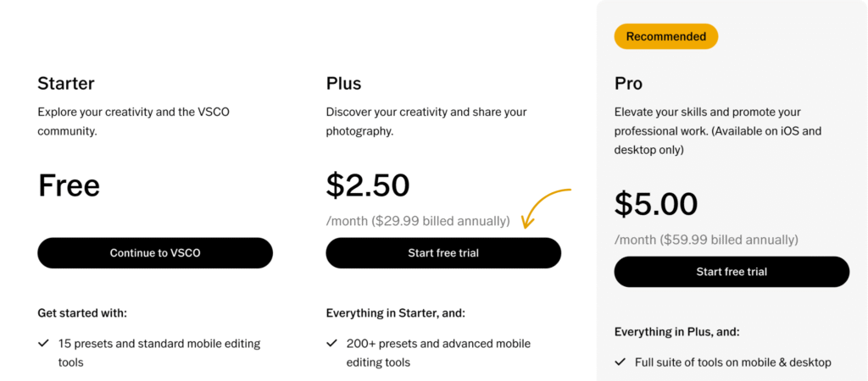
Task: Start free trial for Plus plan
Action: [443, 253]
